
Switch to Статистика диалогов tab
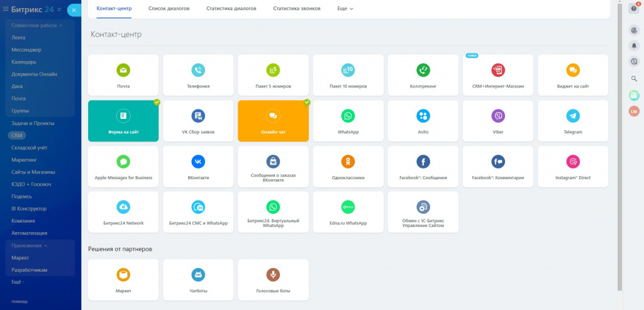(231, 8)
